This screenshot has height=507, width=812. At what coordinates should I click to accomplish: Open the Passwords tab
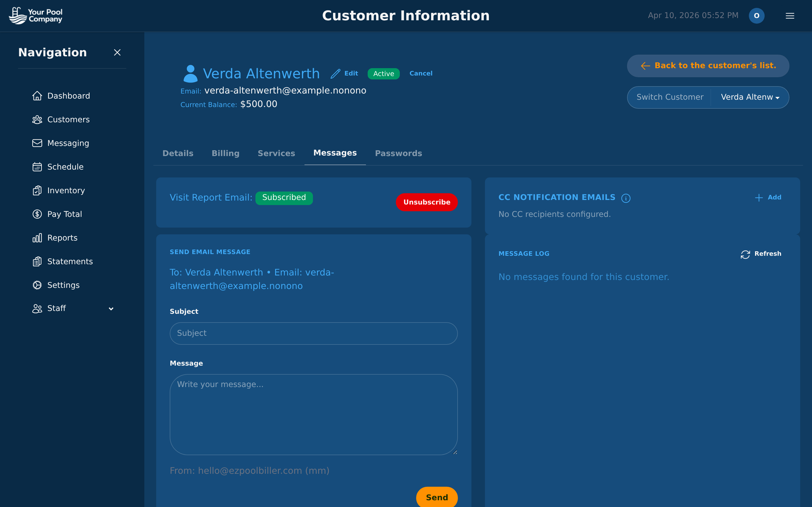coord(398,153)
